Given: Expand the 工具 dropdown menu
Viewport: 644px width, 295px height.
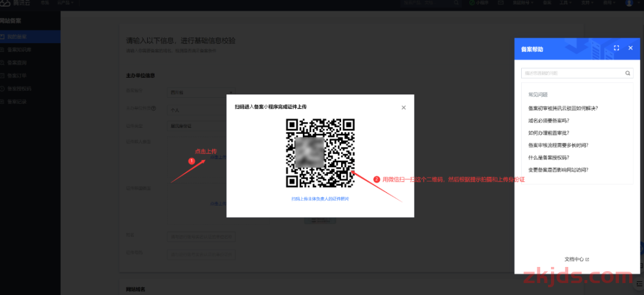Looking at the screenshot, I should pos(565,3).
